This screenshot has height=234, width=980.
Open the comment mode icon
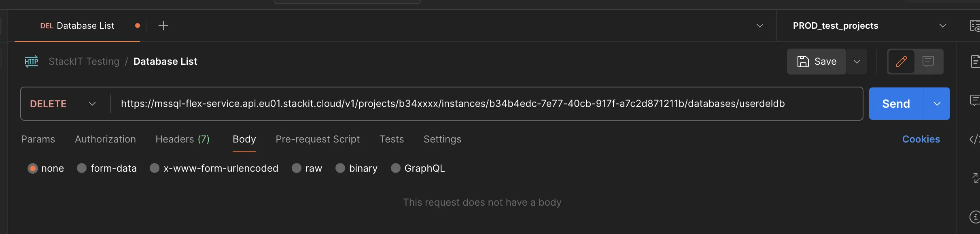928,62
